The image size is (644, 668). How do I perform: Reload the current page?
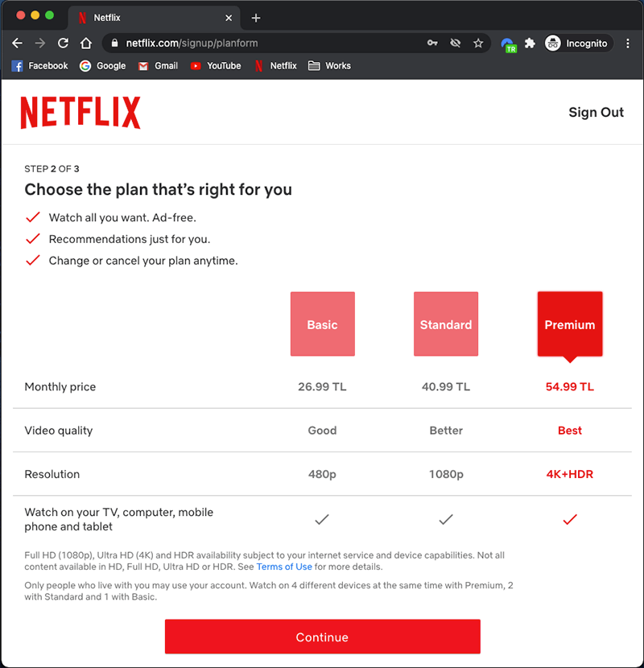pyautogui.click(x=63, y=43)
